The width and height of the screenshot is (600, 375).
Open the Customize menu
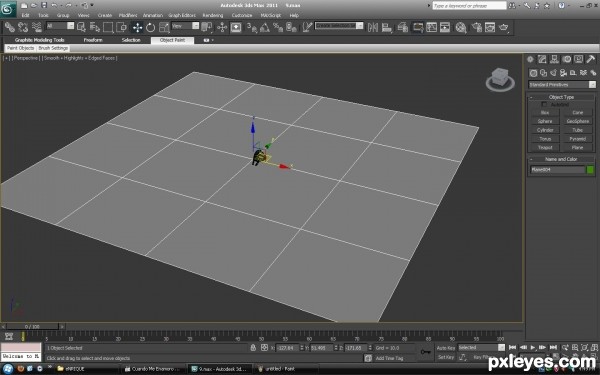[242, 15]
